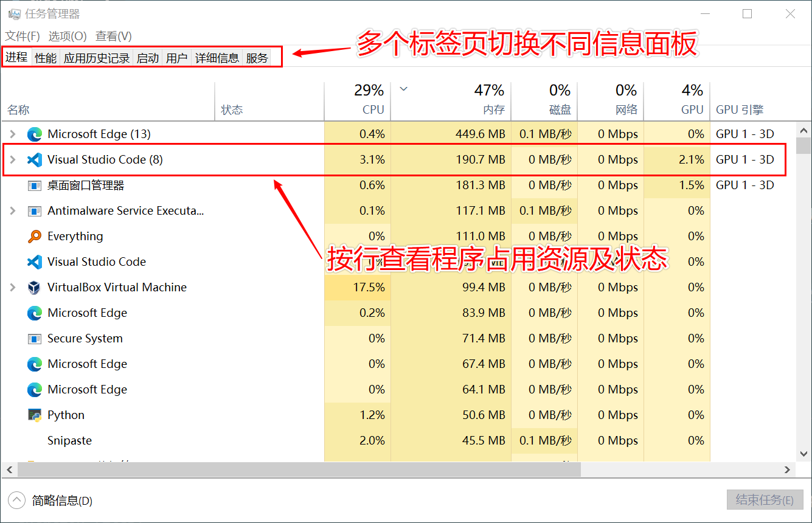Select the Python process name
The height and width of the screenshot is (523, 812).
[66, 415]
